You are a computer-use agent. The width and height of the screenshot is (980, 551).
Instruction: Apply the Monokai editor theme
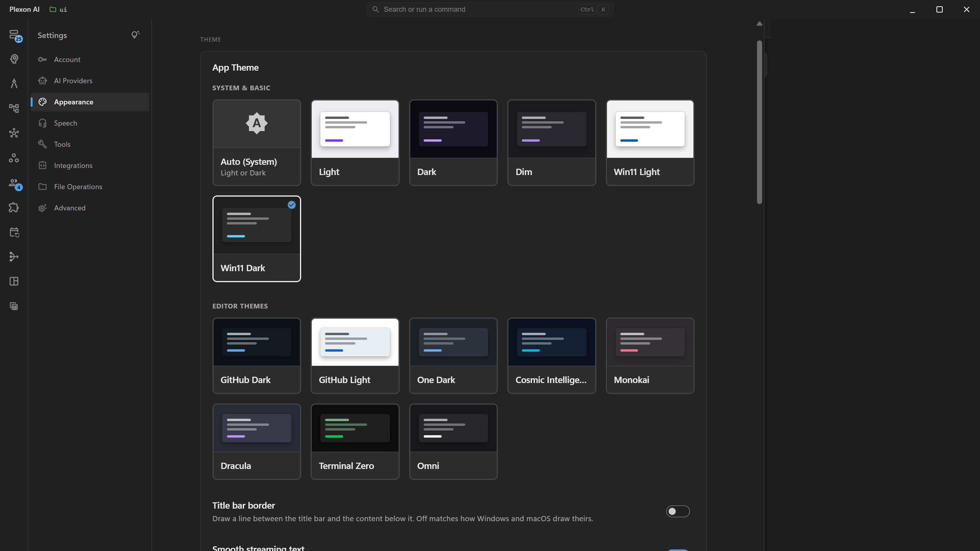coord(650,356)
